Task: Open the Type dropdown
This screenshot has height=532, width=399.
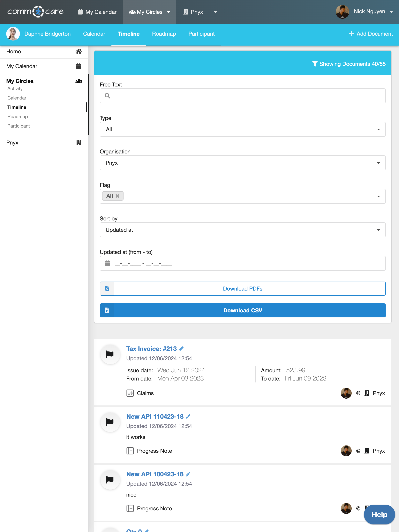Action: (x=243, y=129)
